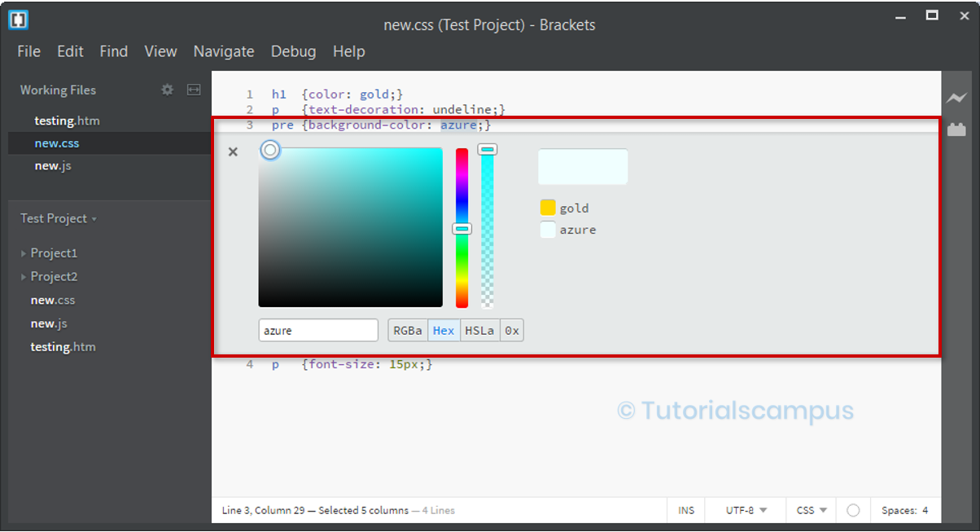Open the Edit menu
Viewport: 980px width, 532px height.
(70, 51)
